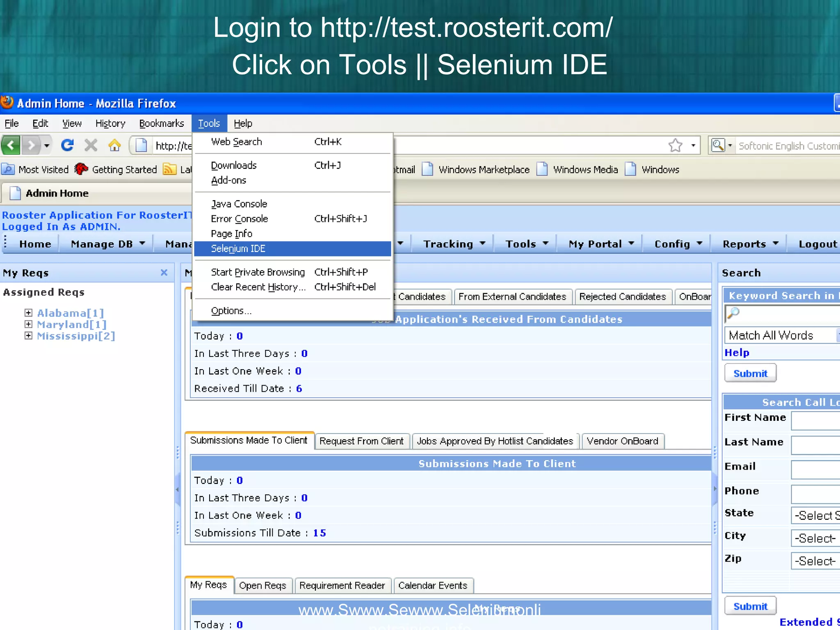Switch to From External Candidates tab
The image size is (840, 630).
[512, 297]
